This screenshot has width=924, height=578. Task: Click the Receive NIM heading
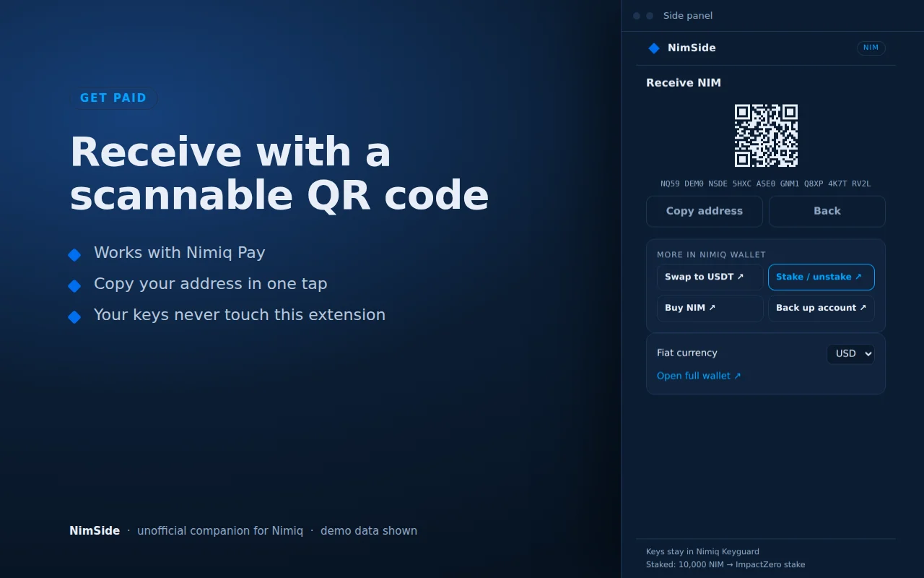pyautogui.click(x=684, y=83)
